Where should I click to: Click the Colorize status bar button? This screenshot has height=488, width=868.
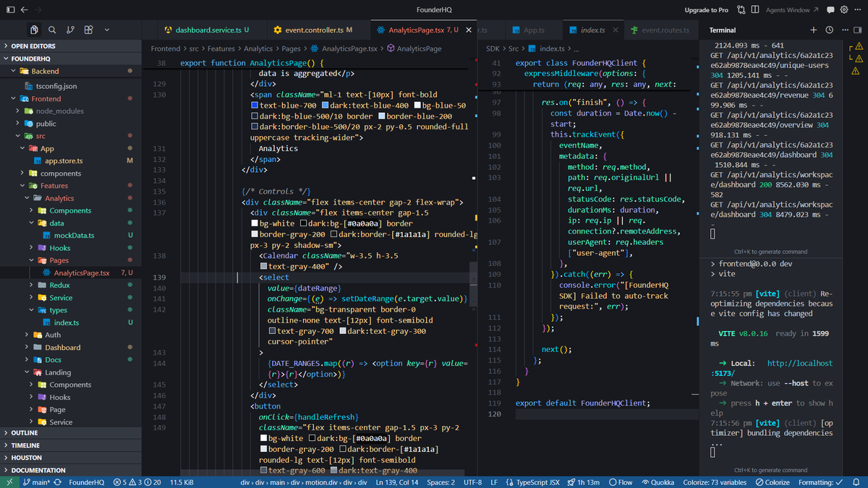coord(773,482)
